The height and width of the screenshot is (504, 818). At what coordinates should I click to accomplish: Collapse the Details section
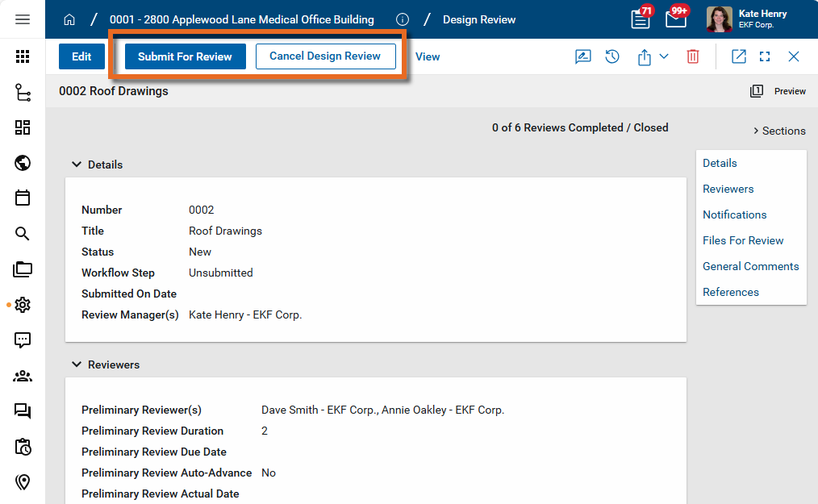click(77, 165)
